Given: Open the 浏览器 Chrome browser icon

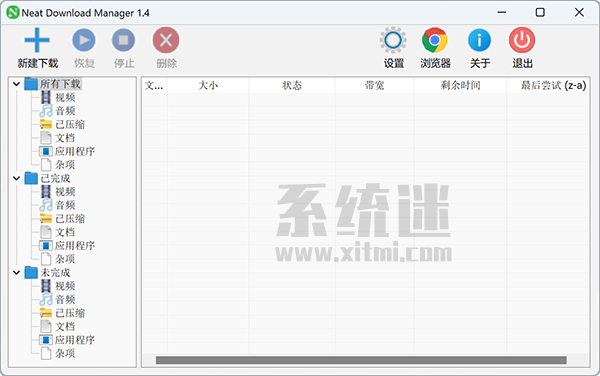Looking at the screenshot, I should click(x=435, y=40).
